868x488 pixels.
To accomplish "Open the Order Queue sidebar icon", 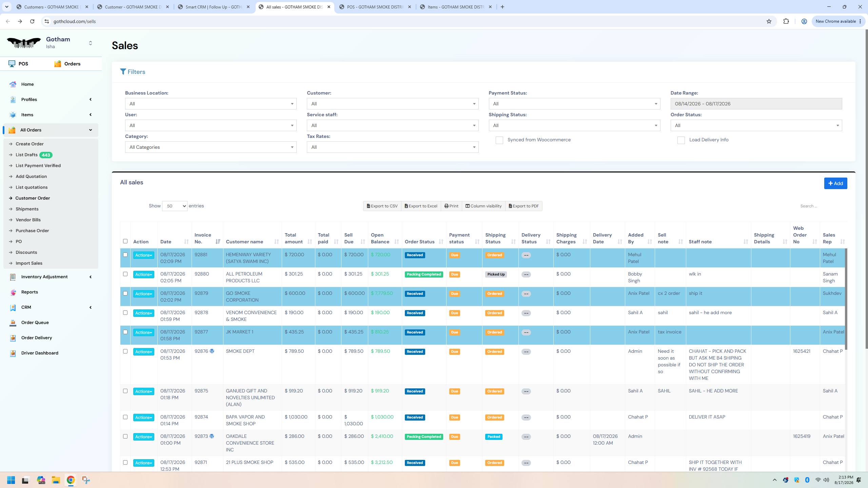I will [x=13, y=323].
